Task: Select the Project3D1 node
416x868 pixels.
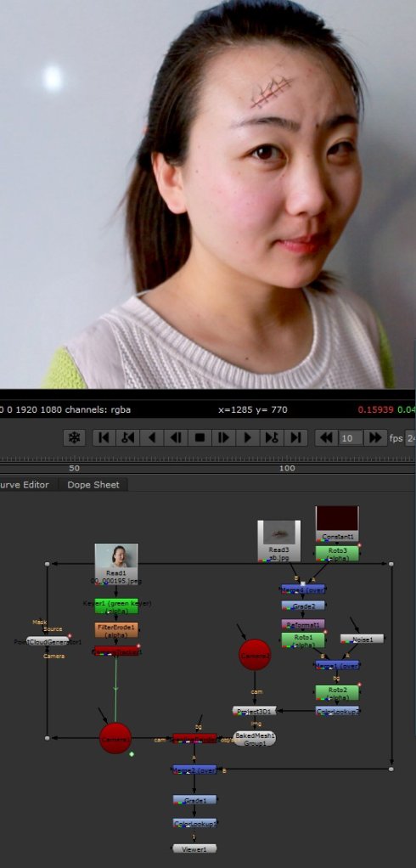Action: pyautogui.click(x=254, y=711)
